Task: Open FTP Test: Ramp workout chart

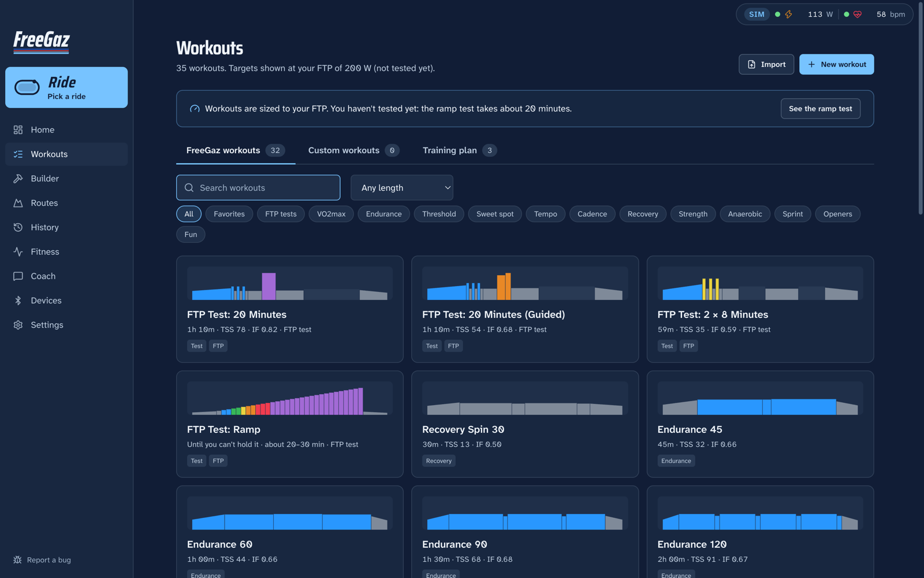Action: (290, 398)
